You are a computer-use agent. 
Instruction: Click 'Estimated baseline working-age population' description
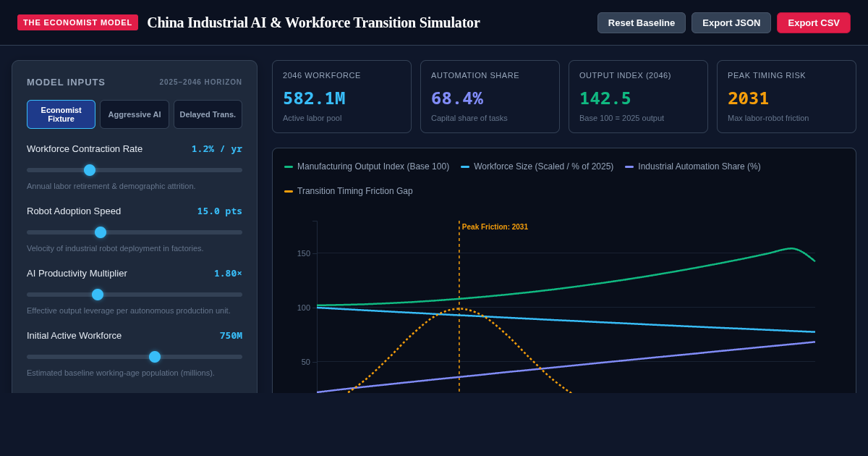tap(121, 373)
